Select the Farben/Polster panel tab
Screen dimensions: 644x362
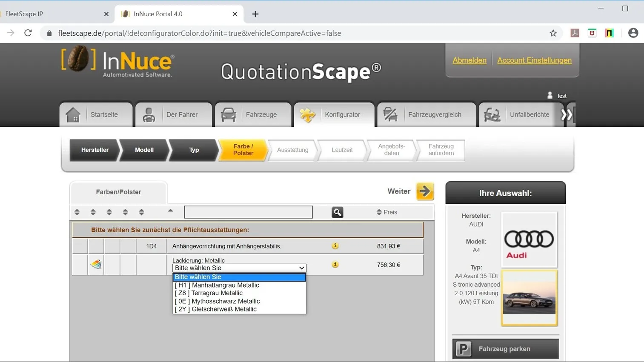coord(118,192)
